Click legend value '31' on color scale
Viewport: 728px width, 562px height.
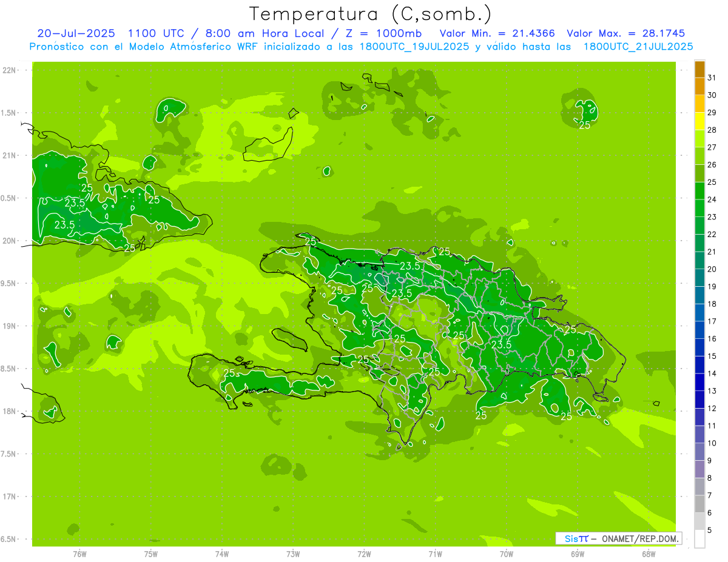click(x=712, y=78)
